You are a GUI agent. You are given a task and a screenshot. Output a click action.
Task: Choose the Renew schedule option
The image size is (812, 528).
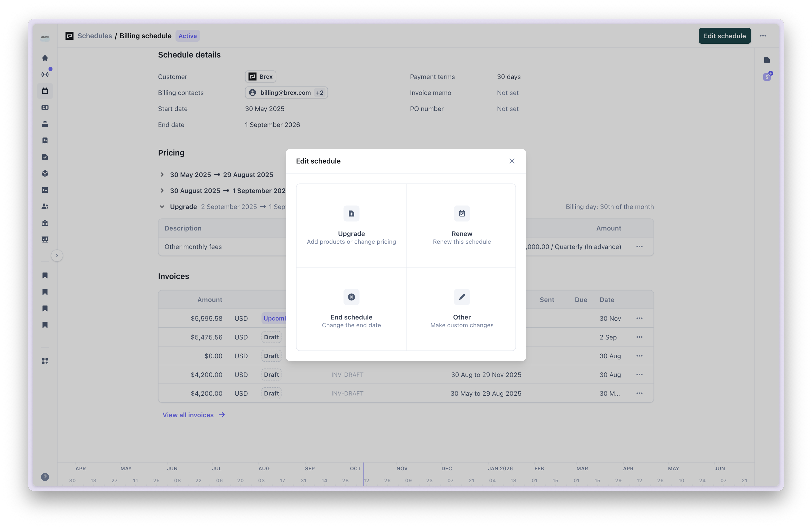point(461,225)
